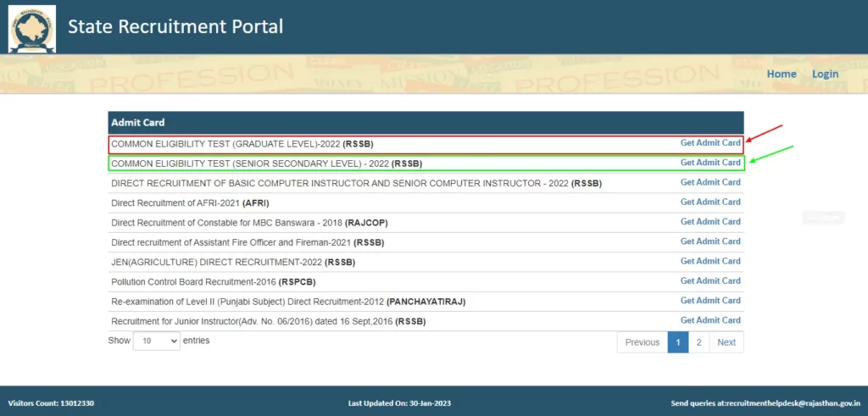Click the Admit Card table header
Image resolution: width=868 pixels, height=416 pixels.
[x=426, y=123]
